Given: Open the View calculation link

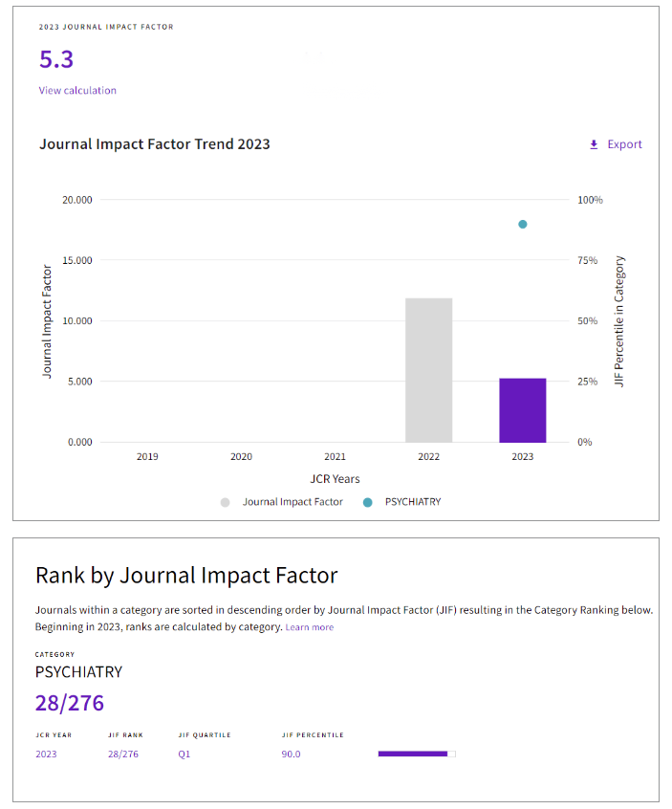Looking at the screenshot, I should [x=77, y=90].
